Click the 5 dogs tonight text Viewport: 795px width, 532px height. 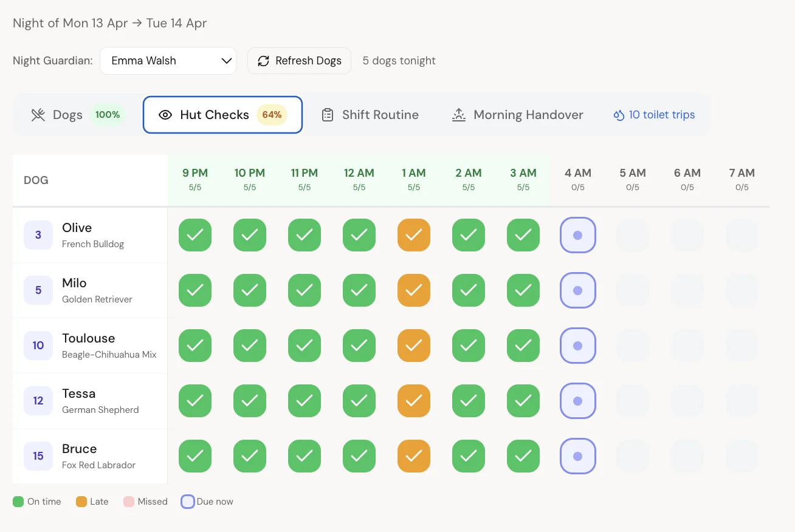click(399, 61)
